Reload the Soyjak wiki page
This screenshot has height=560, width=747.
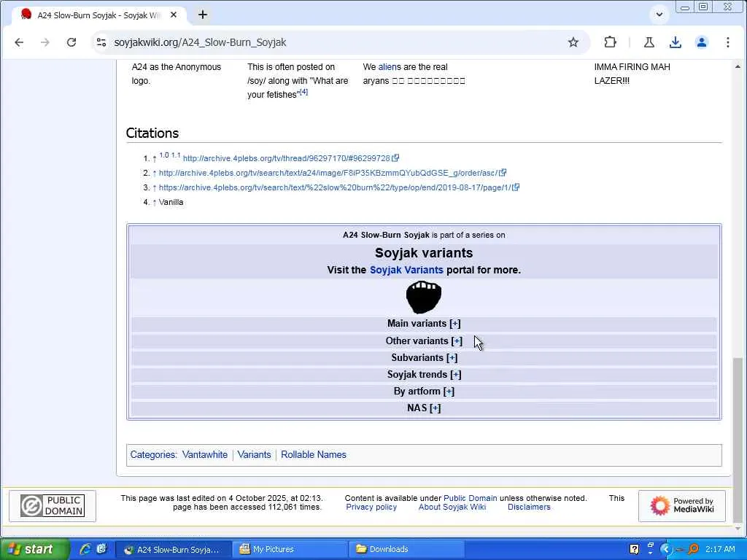(71, 42)
